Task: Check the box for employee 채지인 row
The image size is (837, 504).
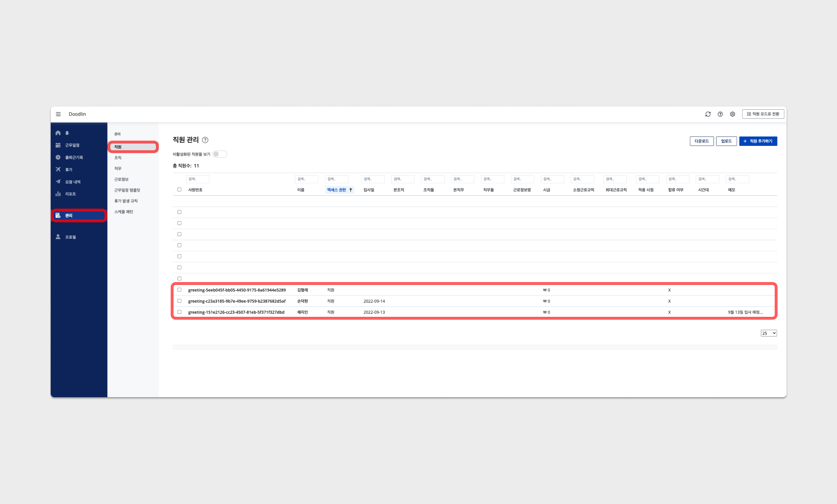Action: [179, 312]
